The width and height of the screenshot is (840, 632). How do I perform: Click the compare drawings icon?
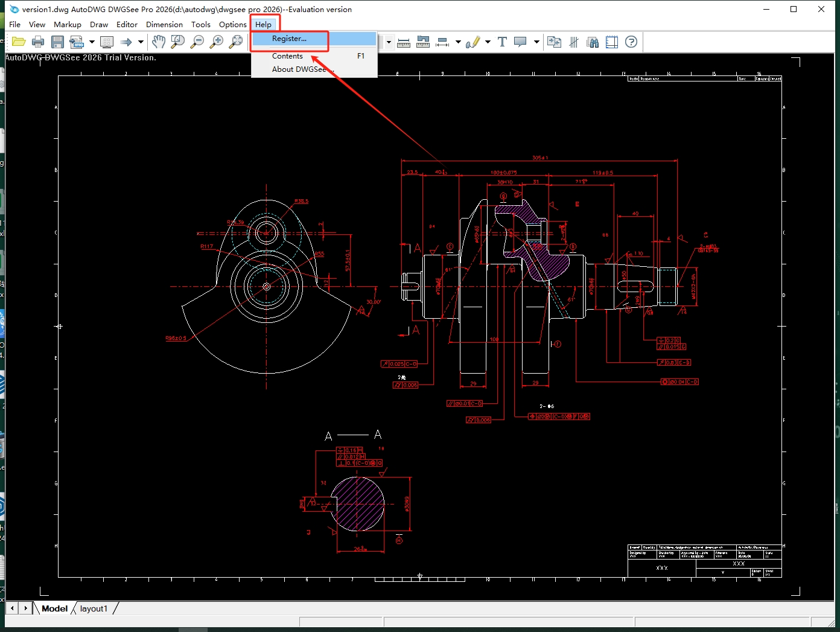coord(554,42)
